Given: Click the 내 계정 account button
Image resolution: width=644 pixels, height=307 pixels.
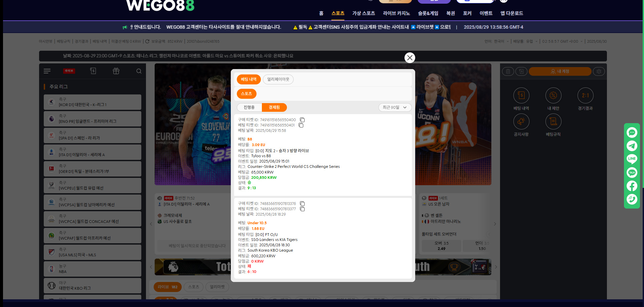Looking at the screenshot, I should [x=560, y=71].
